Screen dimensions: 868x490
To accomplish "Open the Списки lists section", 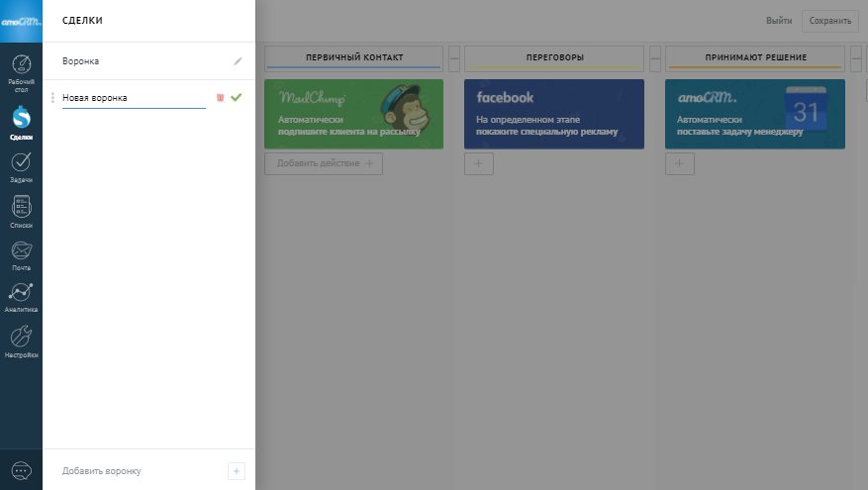I will tap(21, 212).
